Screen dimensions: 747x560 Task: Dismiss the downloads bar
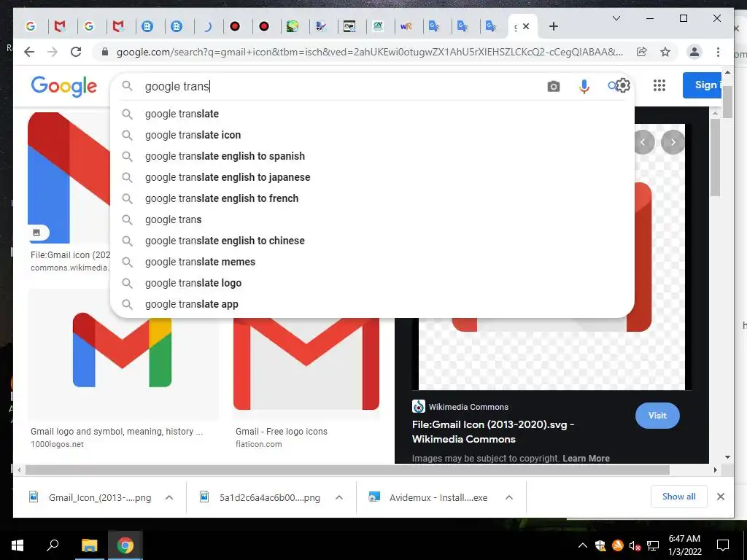tap(720, 497)
